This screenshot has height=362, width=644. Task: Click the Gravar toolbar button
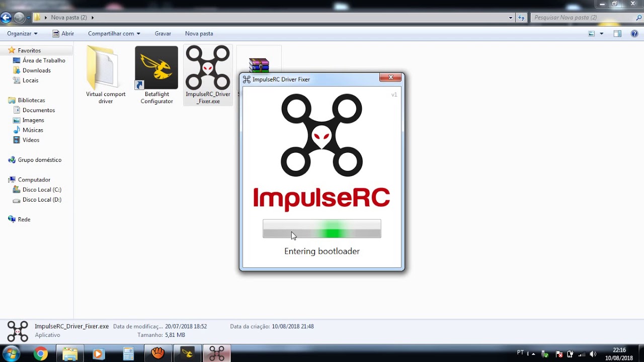pyautogui.click(x=163, y=34)
